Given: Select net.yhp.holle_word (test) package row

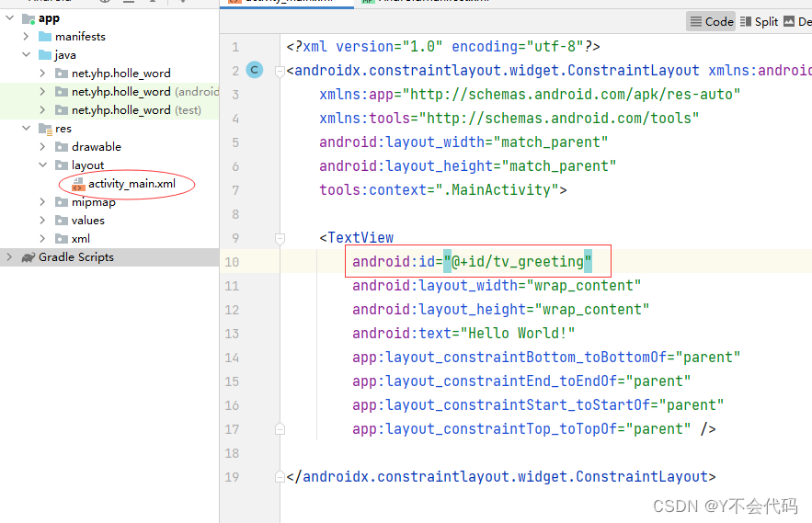Looking at the screenshot, I should coord(109,109).
